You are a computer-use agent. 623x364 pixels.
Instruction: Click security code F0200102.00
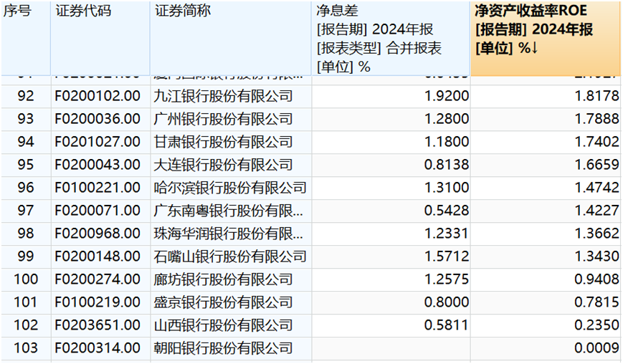click(x=98, y=96)
